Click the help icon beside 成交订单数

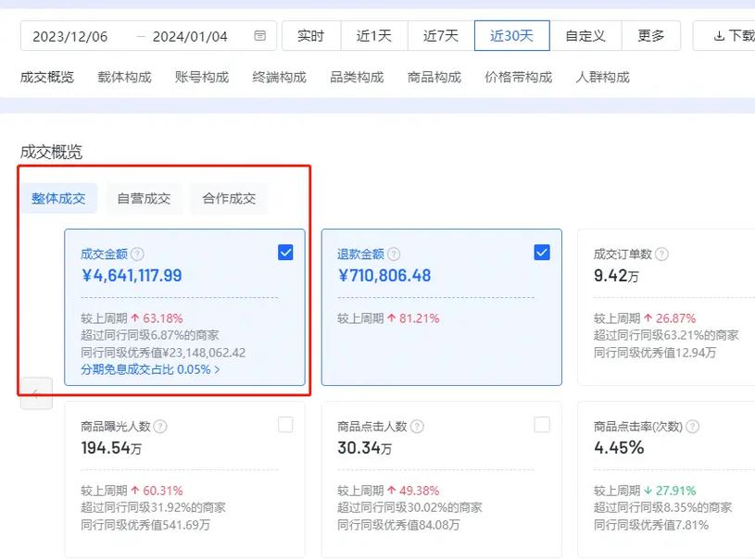pyautogui.click(x=662, y=254)
